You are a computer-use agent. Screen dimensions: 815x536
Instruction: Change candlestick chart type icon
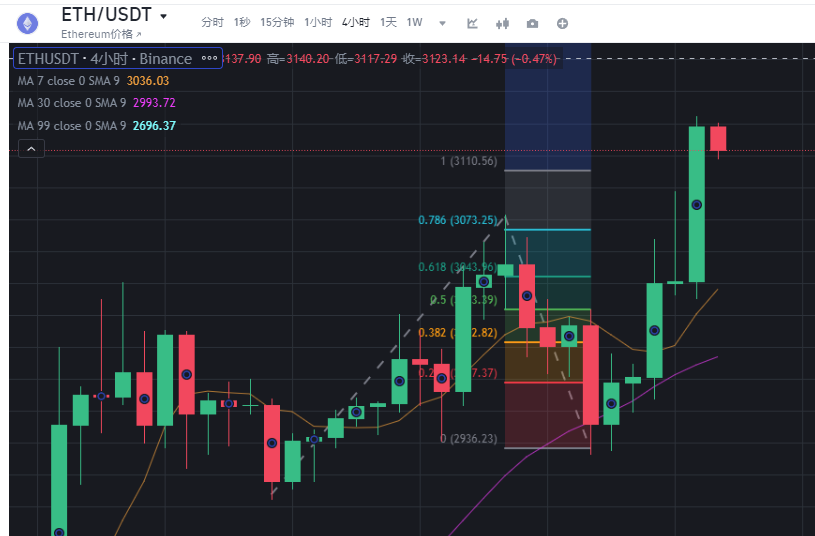503,23
